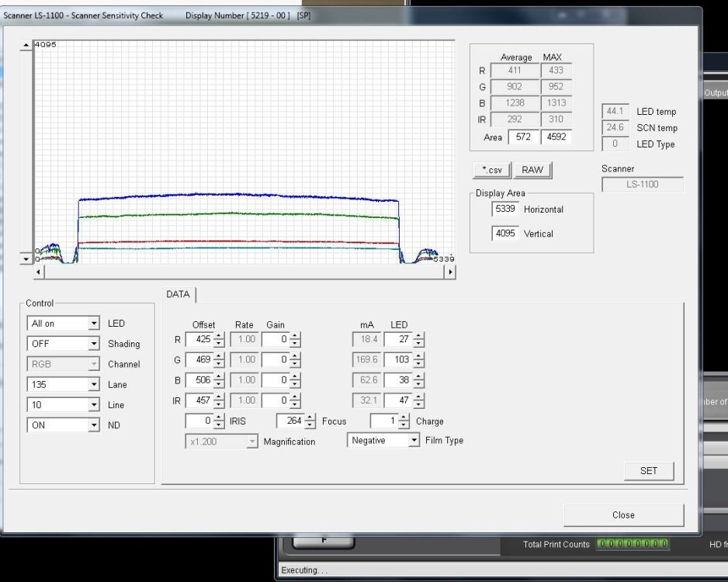Click the graph's vertical scrollbar up arrow
Screen dimensions: 728x582
click(x=26, y=45)
